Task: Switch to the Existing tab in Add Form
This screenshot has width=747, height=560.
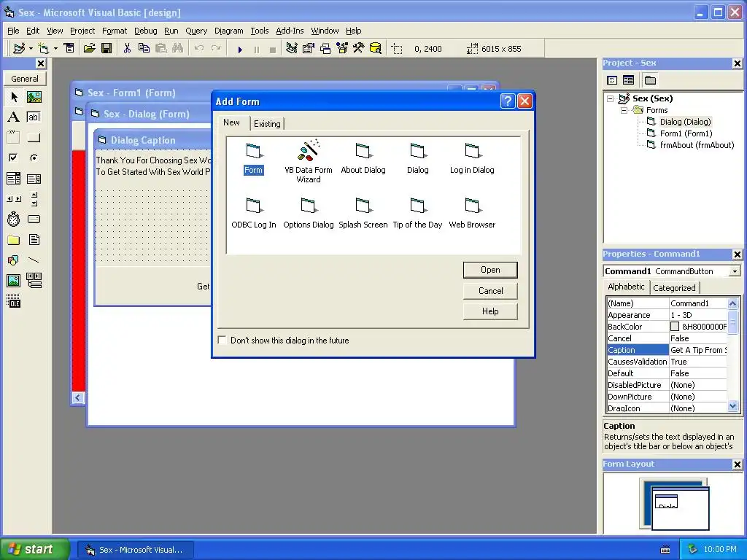Action: pyautogui.click(x=267, y=124)
